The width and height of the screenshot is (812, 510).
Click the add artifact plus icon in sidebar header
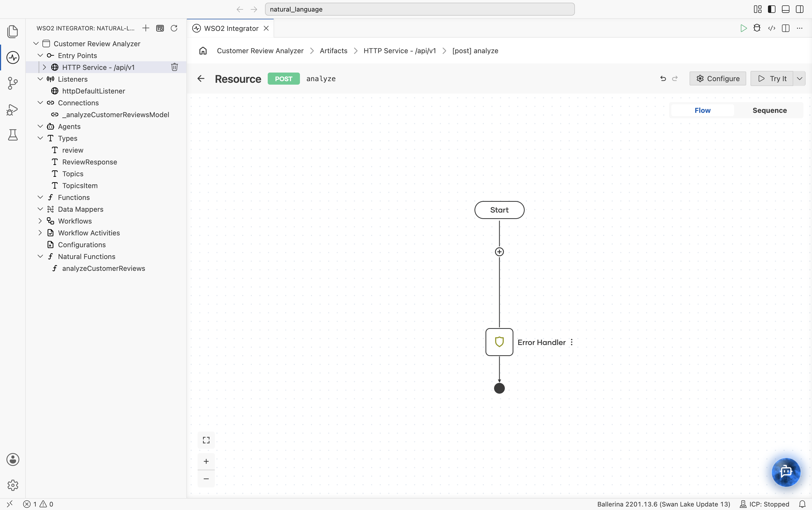(x=146, y=28)
